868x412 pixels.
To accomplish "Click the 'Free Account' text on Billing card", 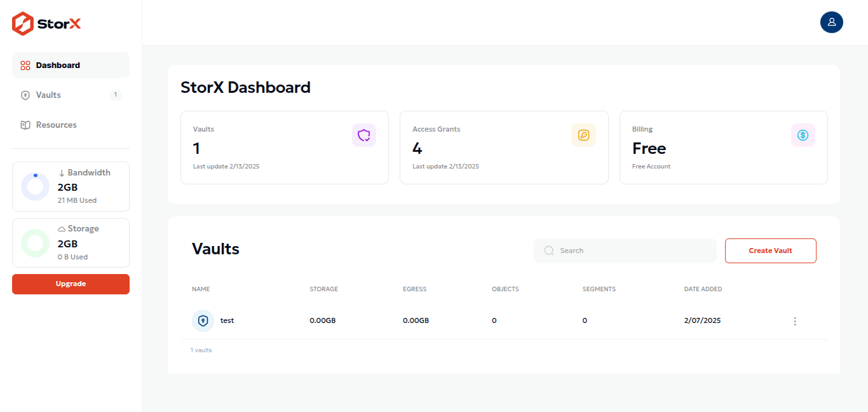I will (651, 167).
